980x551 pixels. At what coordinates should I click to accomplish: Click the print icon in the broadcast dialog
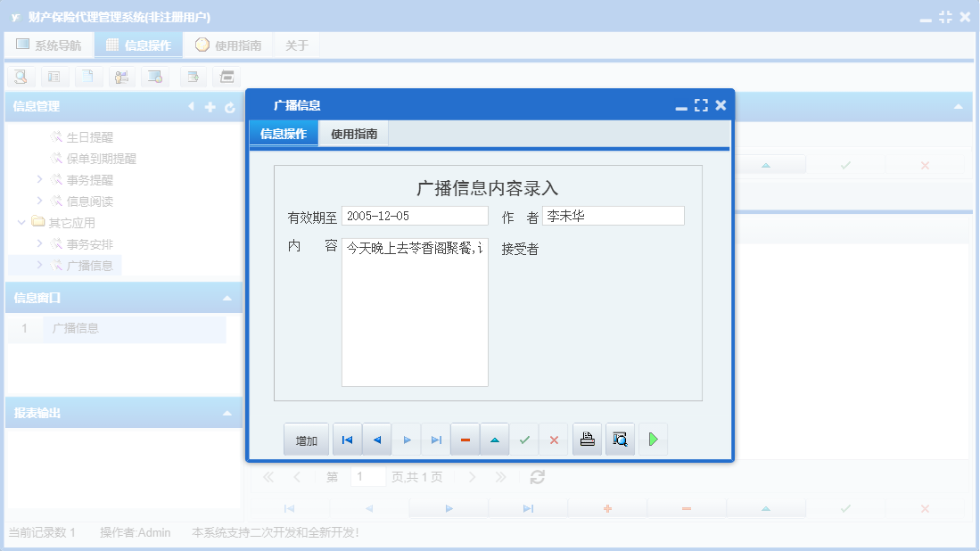coord(587,439)
